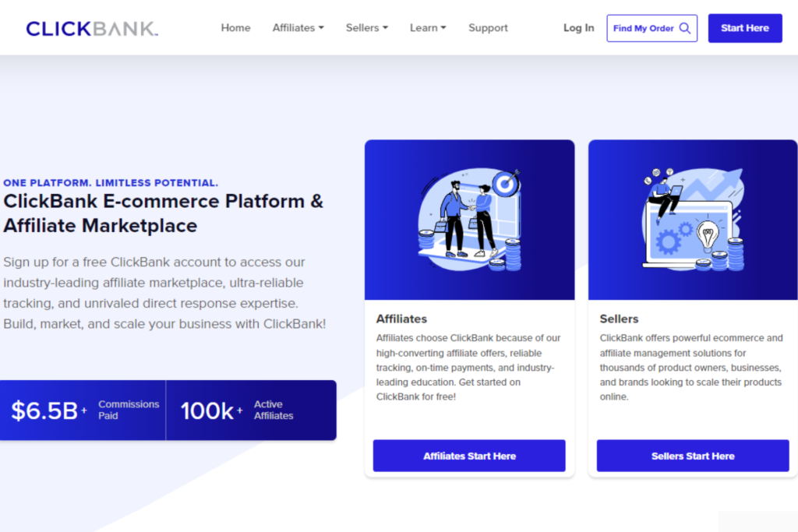This screenshot has width=798, height=532.
Task: Click the magnifier icon in Find My Order
Action: (x=685, y=28)
